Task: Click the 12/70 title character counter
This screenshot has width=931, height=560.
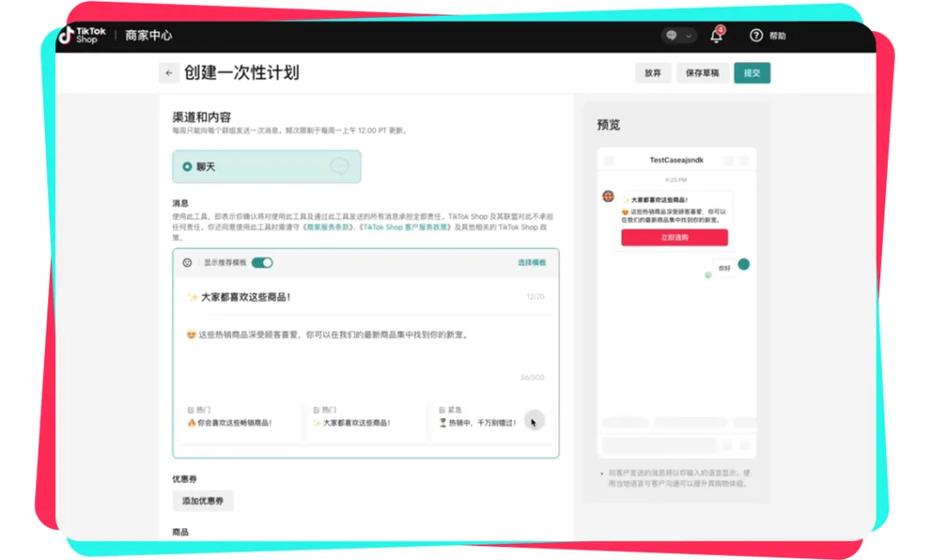Action: [535, 296]
